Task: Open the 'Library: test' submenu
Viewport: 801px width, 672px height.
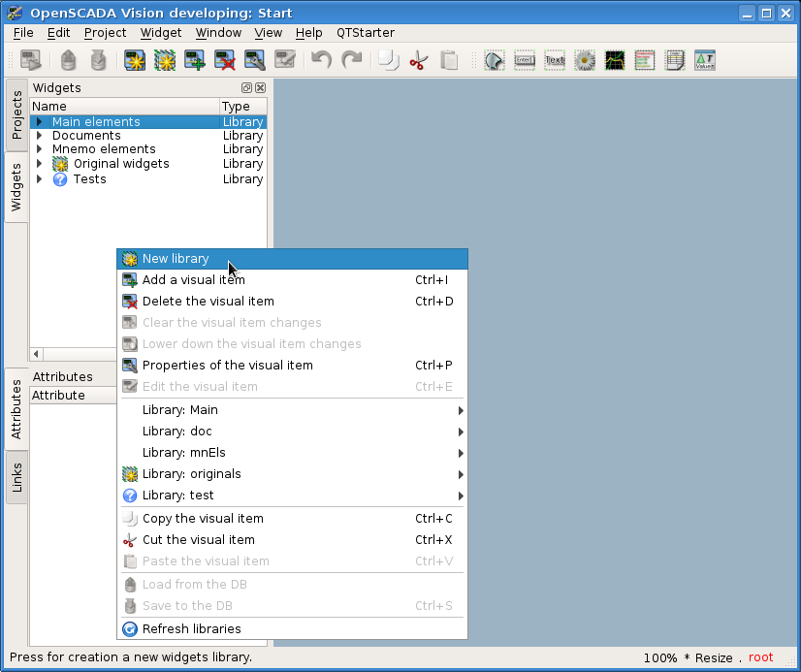Action: 292,496
